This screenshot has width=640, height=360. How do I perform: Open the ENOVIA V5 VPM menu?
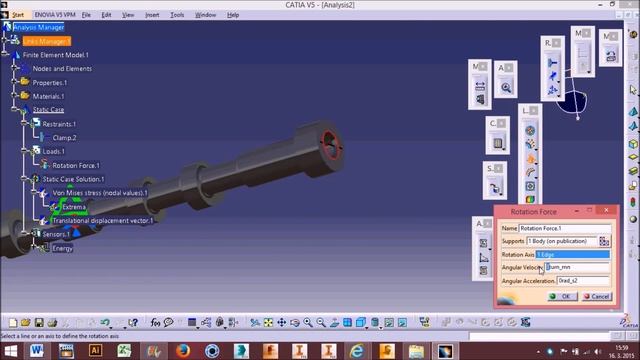tap(55, 15)
